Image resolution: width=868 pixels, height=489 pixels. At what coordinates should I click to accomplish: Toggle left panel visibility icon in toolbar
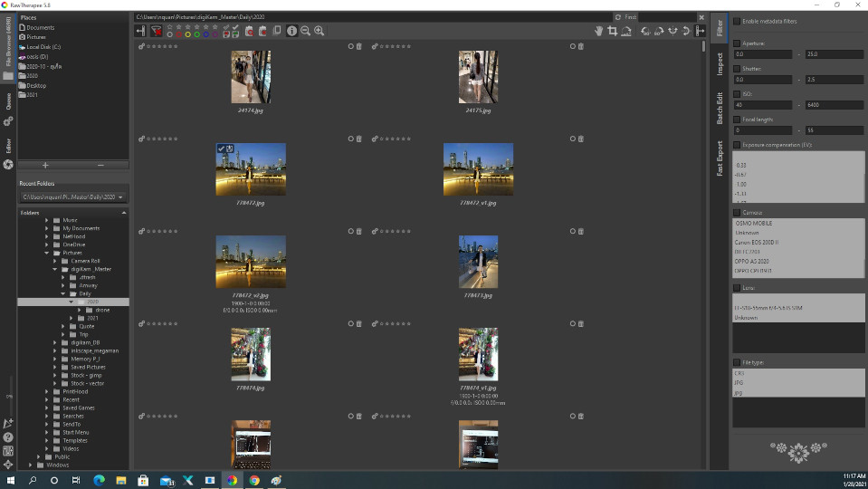140,31
